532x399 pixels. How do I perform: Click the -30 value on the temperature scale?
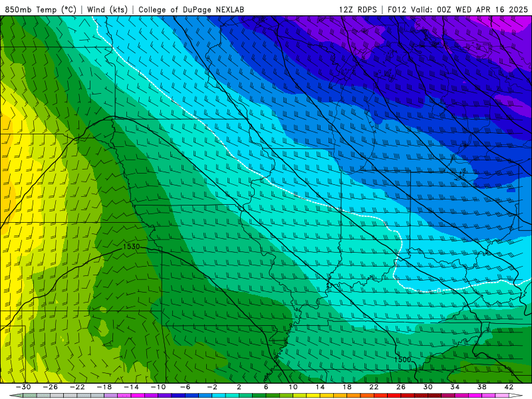[x=23, y=387]
